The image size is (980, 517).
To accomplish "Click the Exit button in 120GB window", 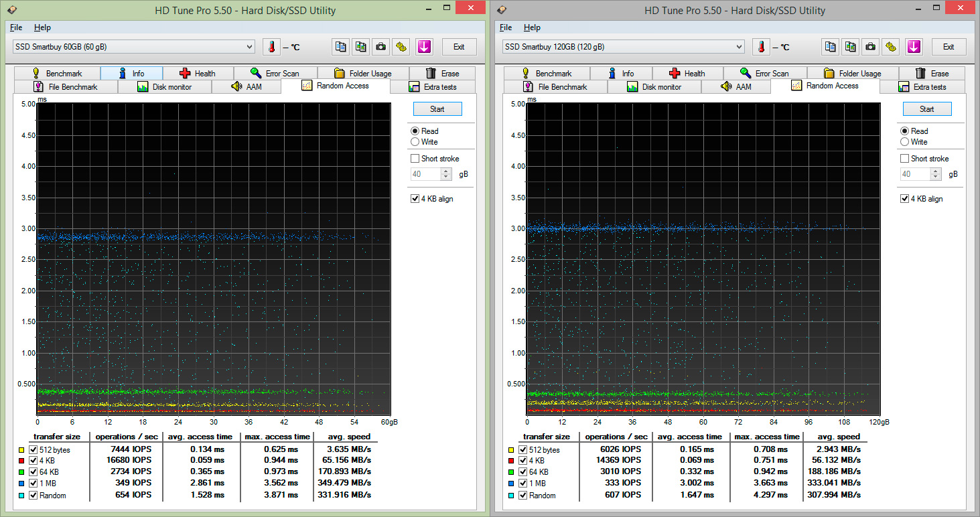I will (x=948, y=47).
